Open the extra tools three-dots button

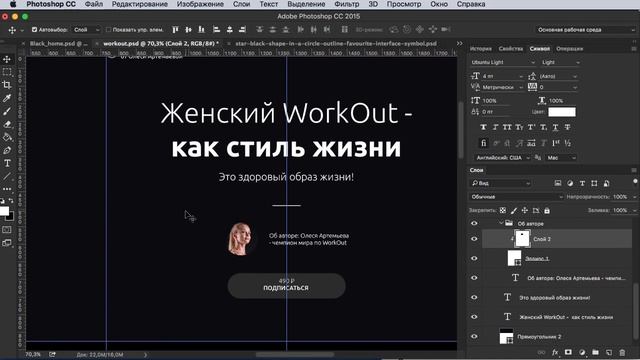tap(7, 189)
